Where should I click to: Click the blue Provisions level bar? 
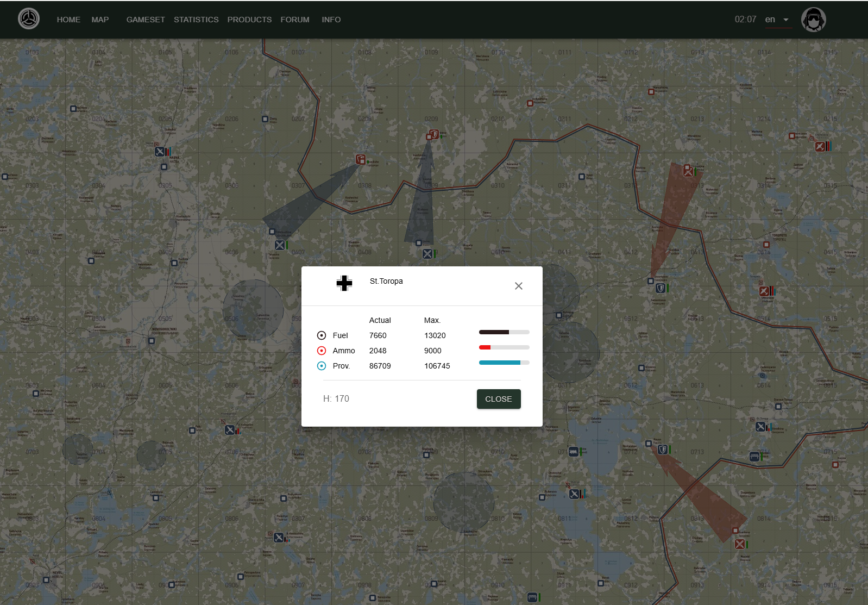click(x=504, y=363)
